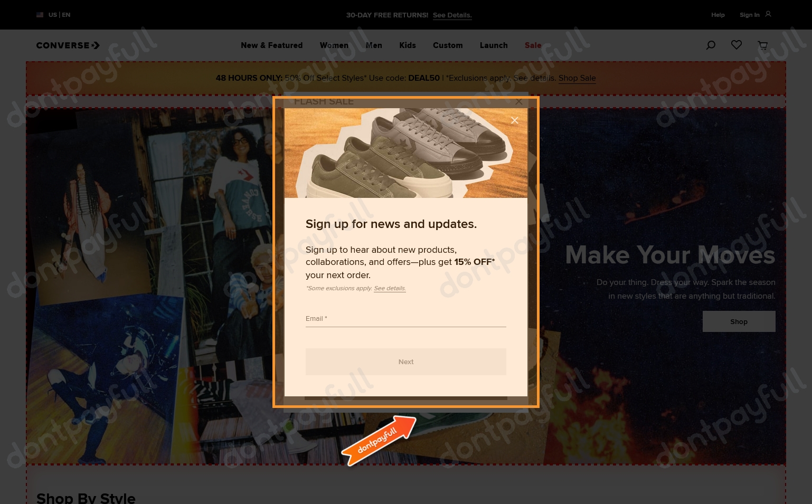Click the Next button in signup form

406,362
